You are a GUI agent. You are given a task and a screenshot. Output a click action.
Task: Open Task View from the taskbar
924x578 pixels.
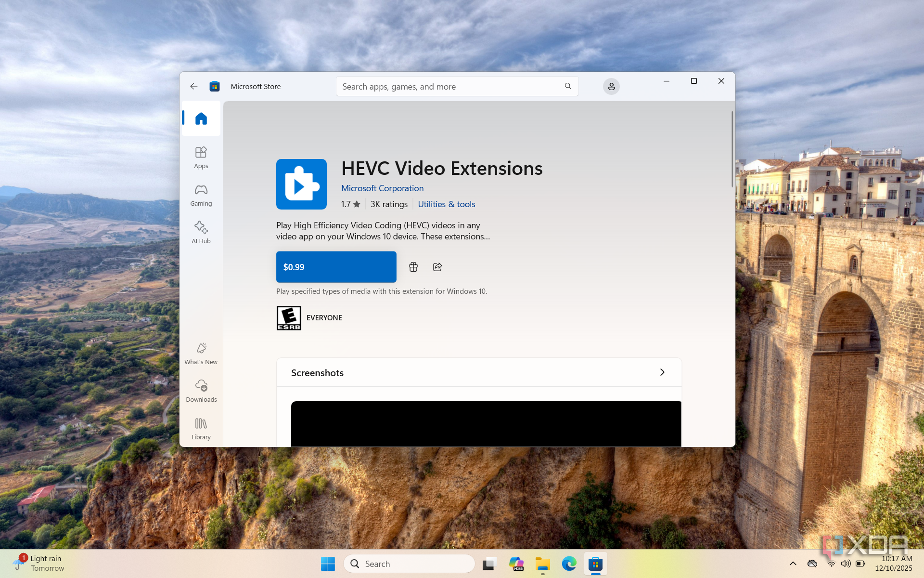point(490,564)
